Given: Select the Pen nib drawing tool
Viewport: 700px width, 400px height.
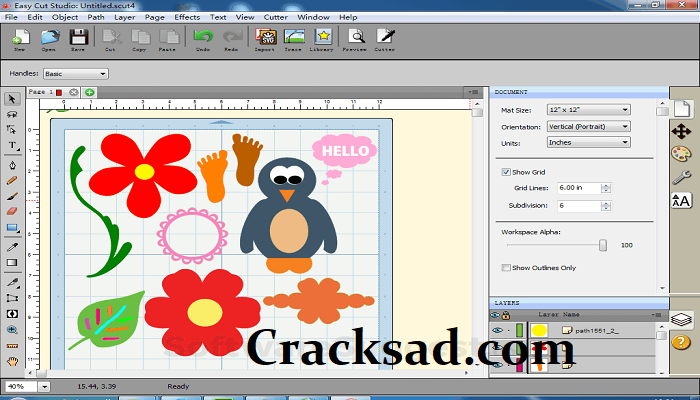Looking at the screenshot, I should point(12,165).
